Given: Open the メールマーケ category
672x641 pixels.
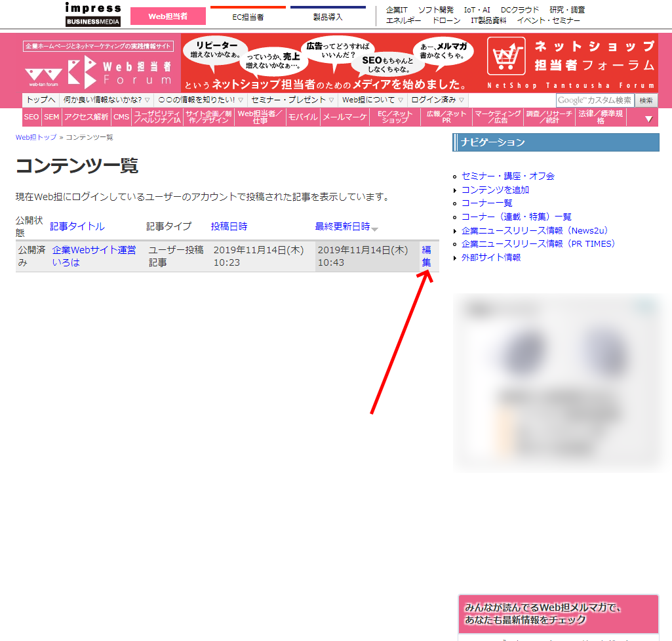Looking at the screenshot, I should pyautogui.click(x=345, y=117).
